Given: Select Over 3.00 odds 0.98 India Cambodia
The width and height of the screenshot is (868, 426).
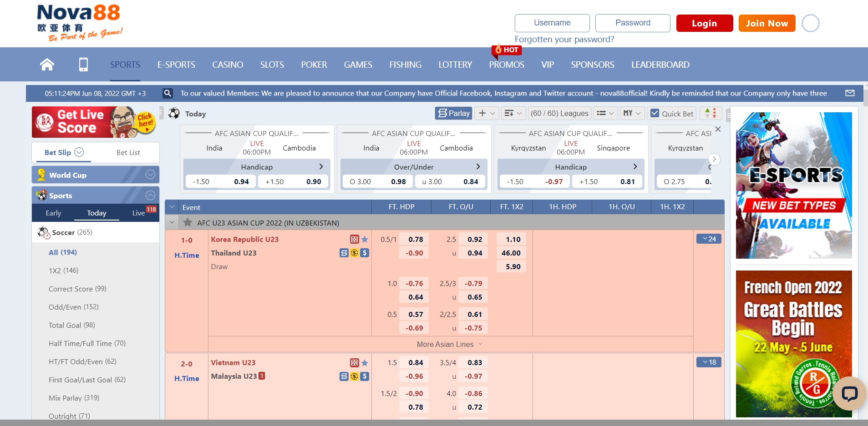Looking at the screenshot, I should pyautogui.click(x=378, y=181).
